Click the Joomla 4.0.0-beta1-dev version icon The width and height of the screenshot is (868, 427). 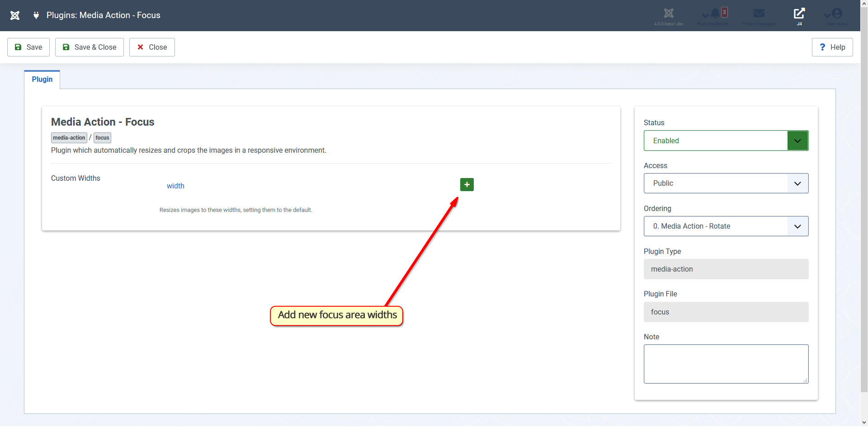[669, 14]
